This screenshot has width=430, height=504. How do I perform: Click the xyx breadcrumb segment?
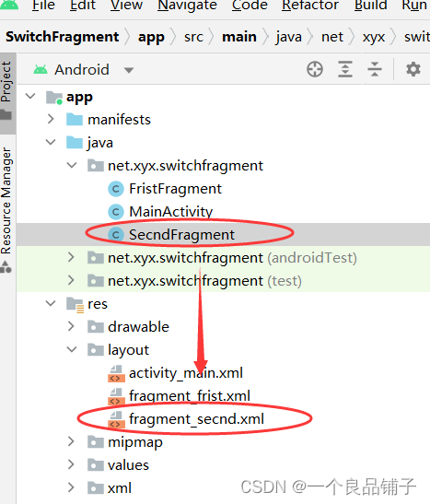374,38
